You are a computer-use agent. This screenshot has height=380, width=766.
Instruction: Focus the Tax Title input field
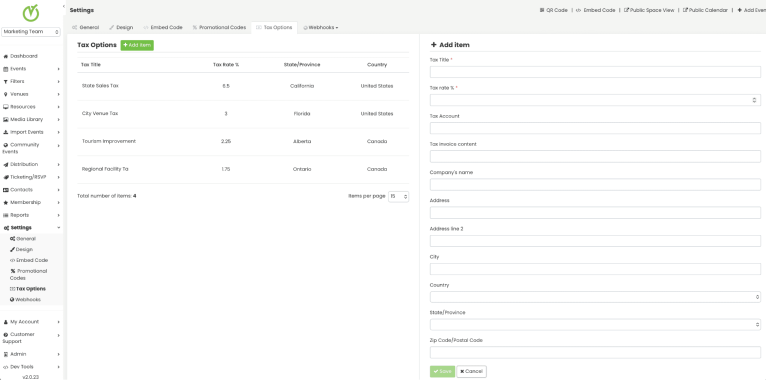pyautogui.click(x=595, y=72)
